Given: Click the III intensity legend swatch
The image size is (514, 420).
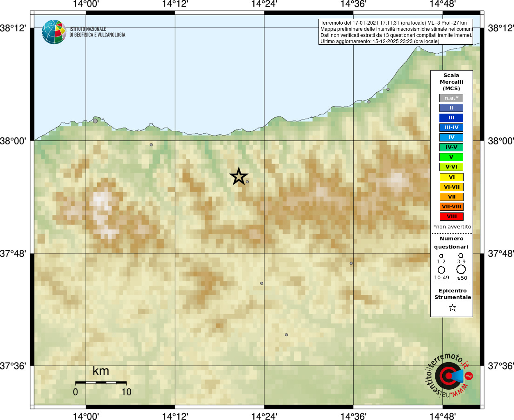Looking at the screenshot, I should click(x=451, y=118).
